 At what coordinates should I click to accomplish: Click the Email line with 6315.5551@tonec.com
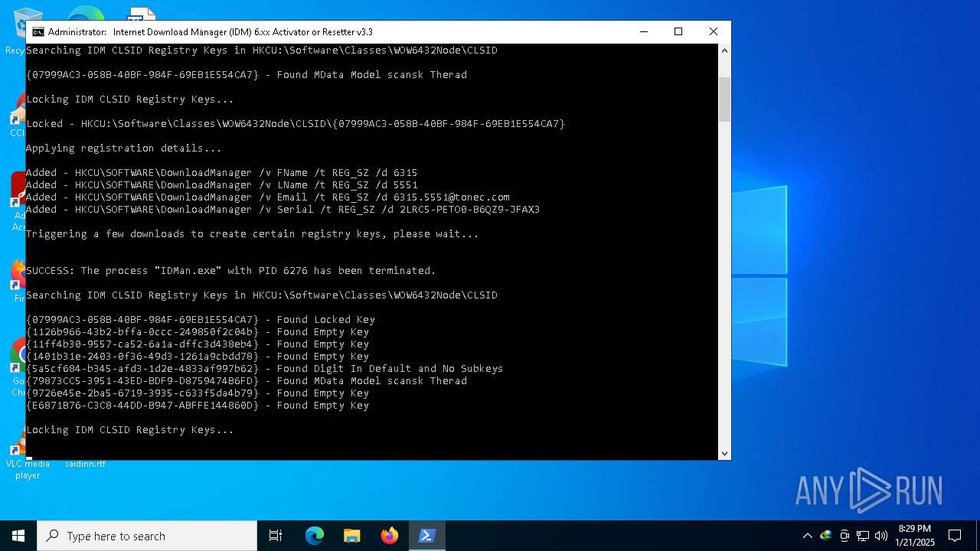click(267, 197)
